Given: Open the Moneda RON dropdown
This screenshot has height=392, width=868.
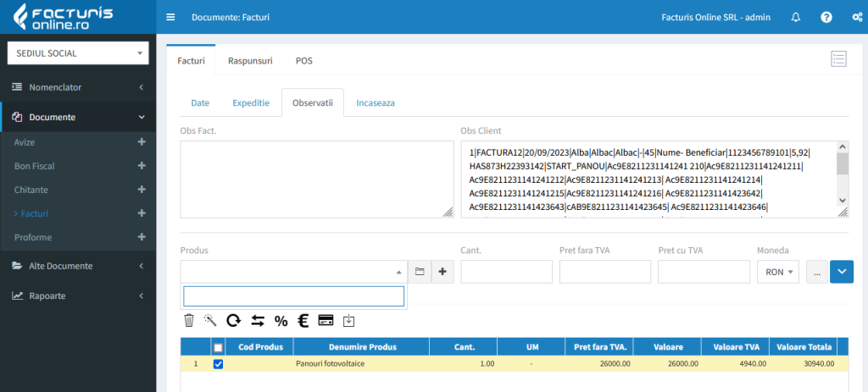Looking at the screenshot, I should coord(777,272).
